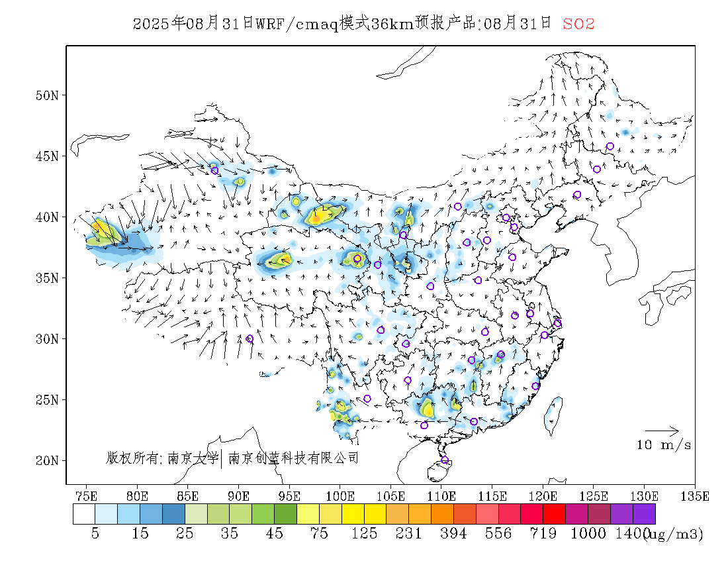This screenshot has height=563, width=728.
Task: Click the copyright text '版权所有: 南京大学'
Action: pos(162,458)
